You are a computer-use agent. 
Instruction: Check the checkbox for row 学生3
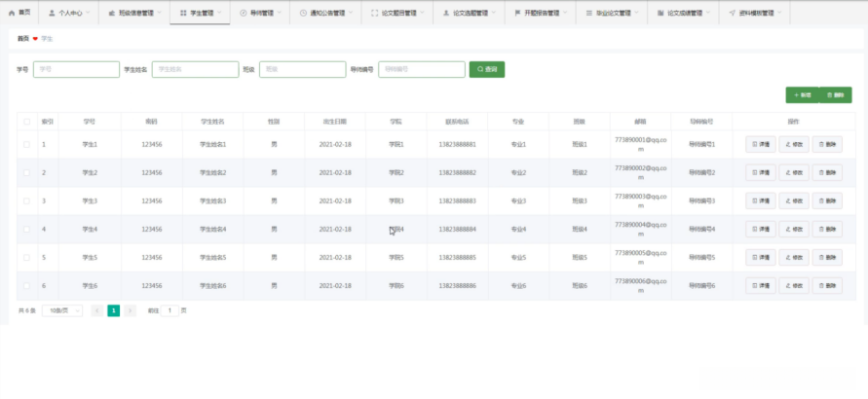[x=26, y=201]
